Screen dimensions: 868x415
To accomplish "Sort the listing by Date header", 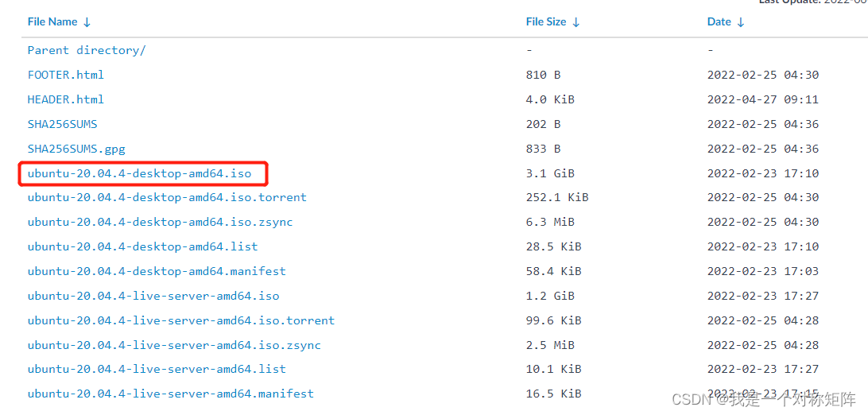I will tap(726, 22).
